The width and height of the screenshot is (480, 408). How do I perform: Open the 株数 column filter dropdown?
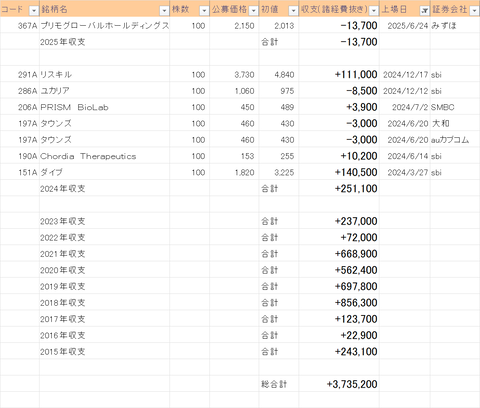click(x=204, y=11)
